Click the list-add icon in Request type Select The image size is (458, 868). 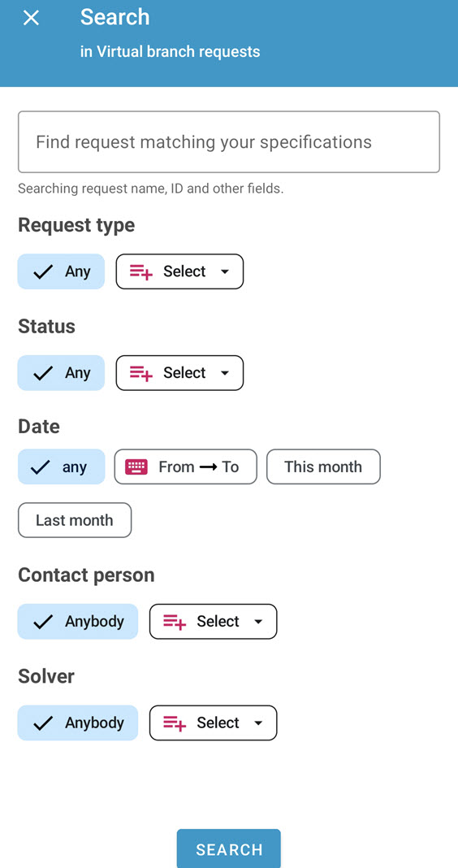(x=141, y=271)
